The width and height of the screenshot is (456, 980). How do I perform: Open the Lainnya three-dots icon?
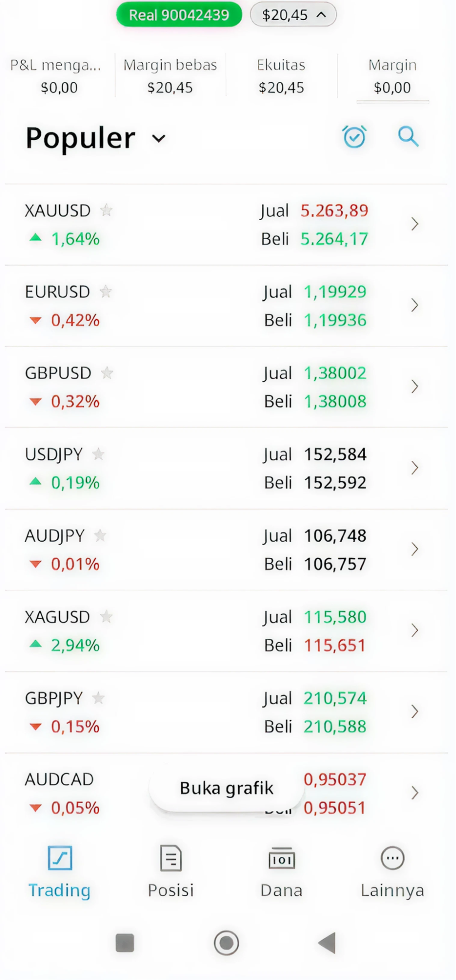point(392,858)
